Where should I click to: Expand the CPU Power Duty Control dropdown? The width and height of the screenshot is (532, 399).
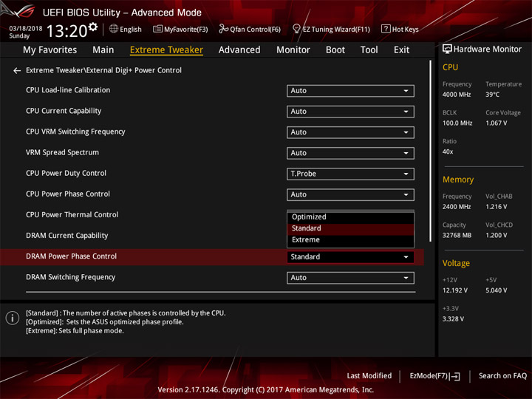tap(350, 174)
